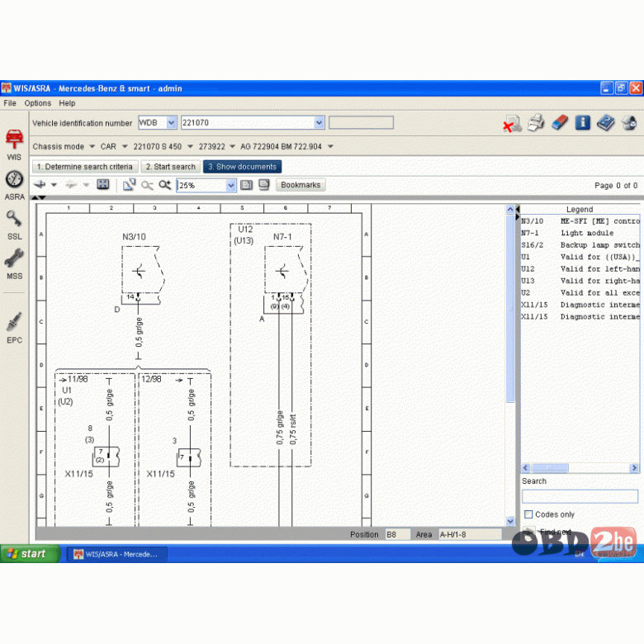Select N7-1 Light module legend row
The width and height of the screenshot is (644, 644).
pyautogui.click(x=580, y=233)
